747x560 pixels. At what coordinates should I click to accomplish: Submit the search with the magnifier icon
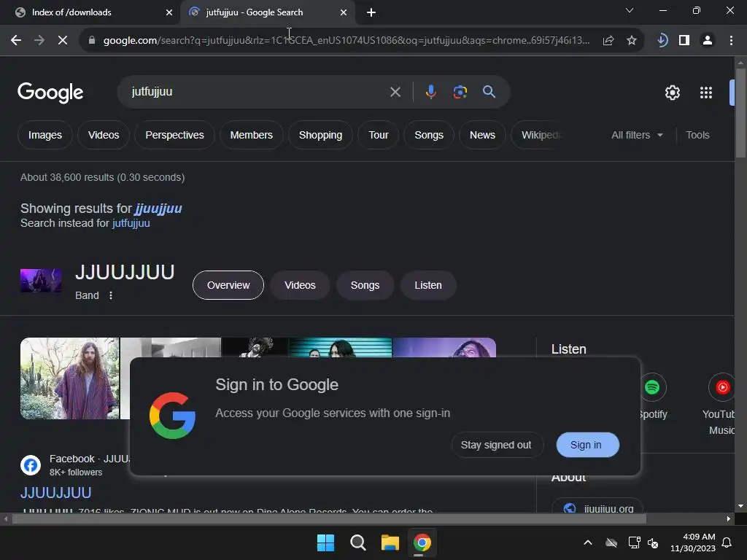pyautogui.click(x=489, y=92)
